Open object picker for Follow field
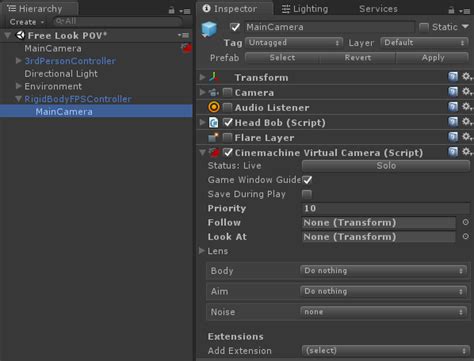This screenshot has height=361, width=474. coord(466,222)
